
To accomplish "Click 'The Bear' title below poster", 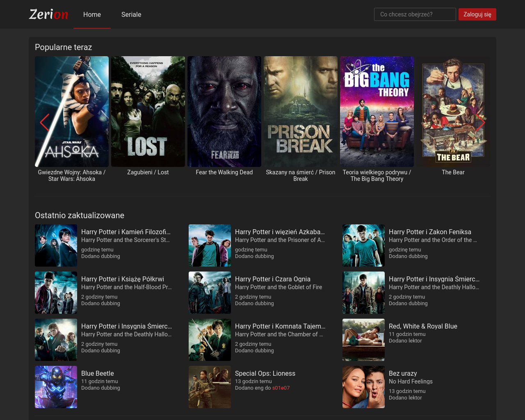I will (453, 172).
